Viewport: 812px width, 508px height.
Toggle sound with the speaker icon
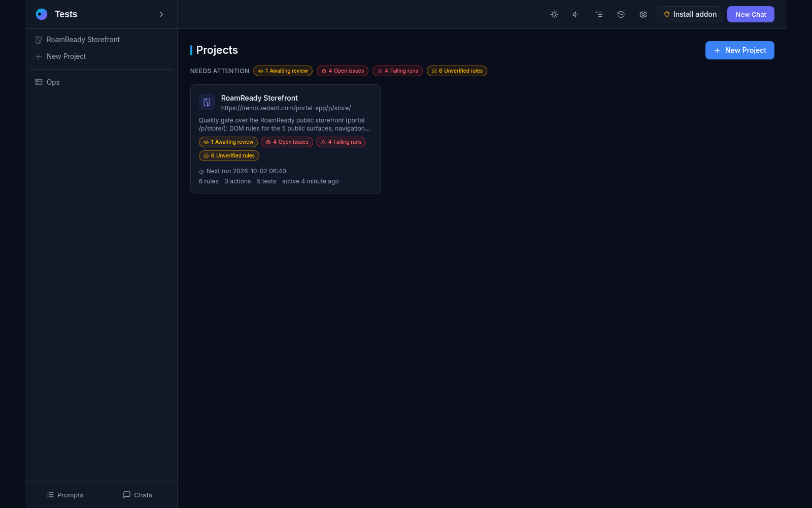pyautogui.click(x=576, y=14)
